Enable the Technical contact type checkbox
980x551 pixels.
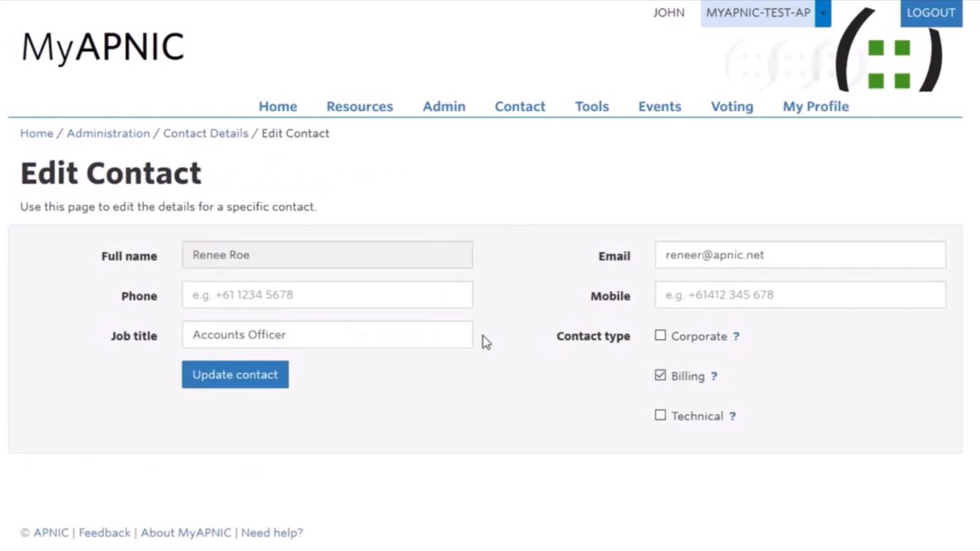660,415
